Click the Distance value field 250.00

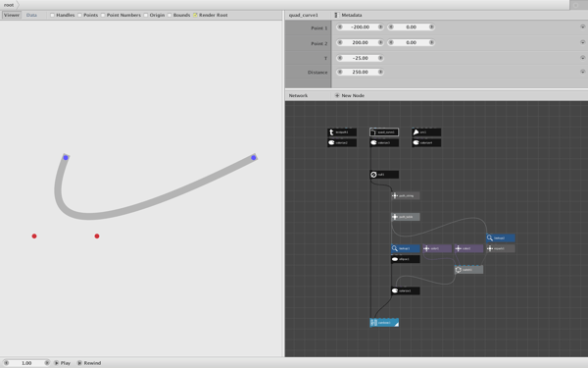pyautogui.click(x=360, y=72)
